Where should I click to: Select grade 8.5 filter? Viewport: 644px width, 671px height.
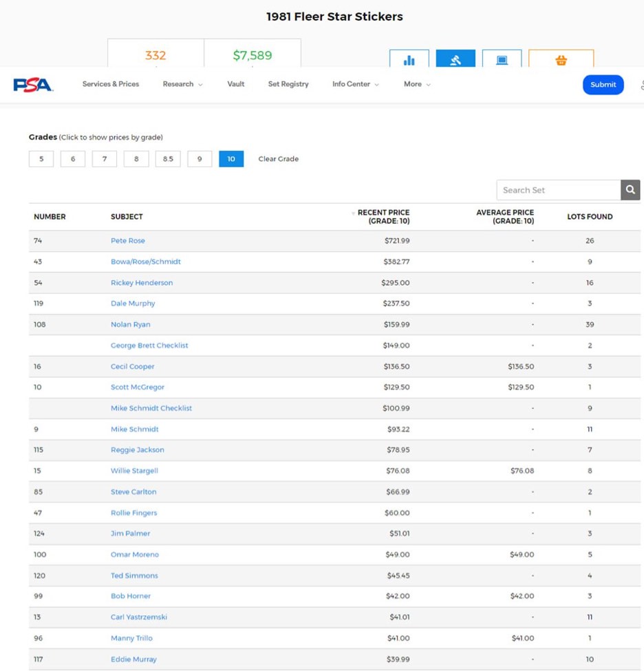[168, 159]
